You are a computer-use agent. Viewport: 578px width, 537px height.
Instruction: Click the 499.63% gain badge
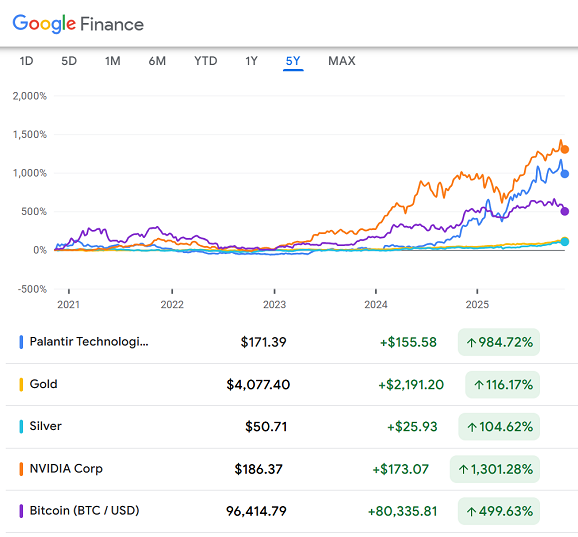tap(499, 511)
